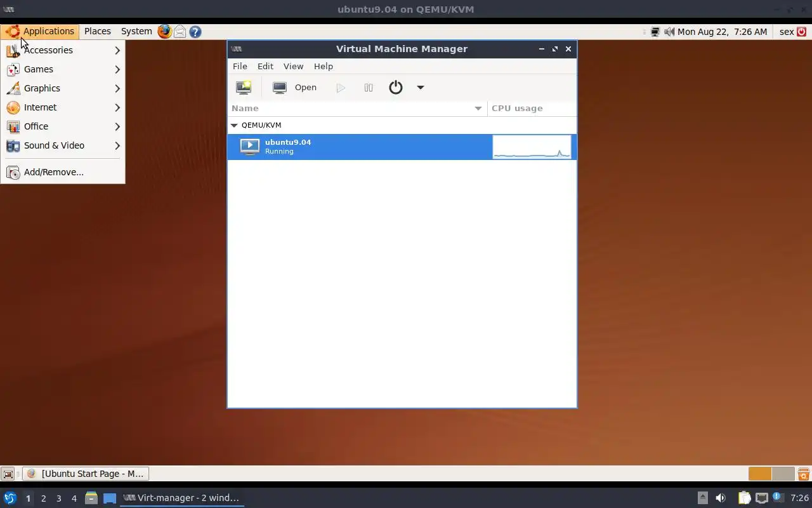Collapse the QEMU/KVM connection row
This screenshot has height=508, width=812.
(234, 125)
